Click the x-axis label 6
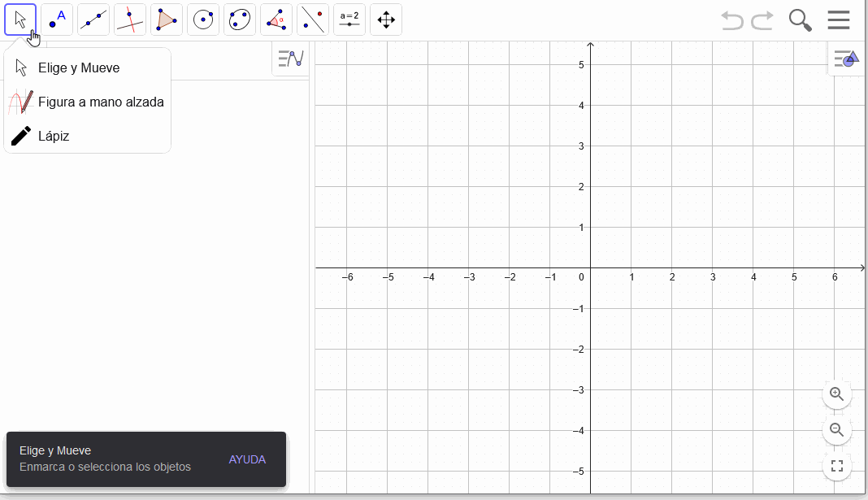The height and width of the screenshot is (500, 868). point(835,277)
